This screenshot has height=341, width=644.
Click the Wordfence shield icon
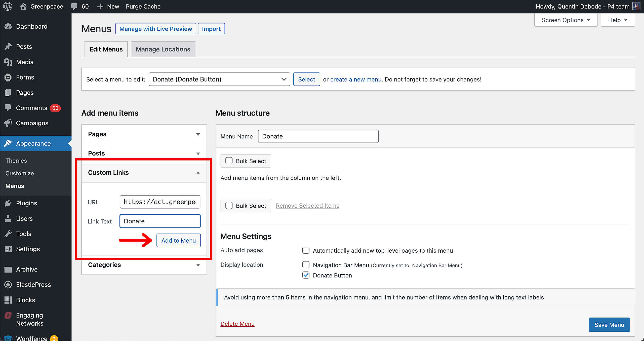pyautogui.click(x=8, y=338)
